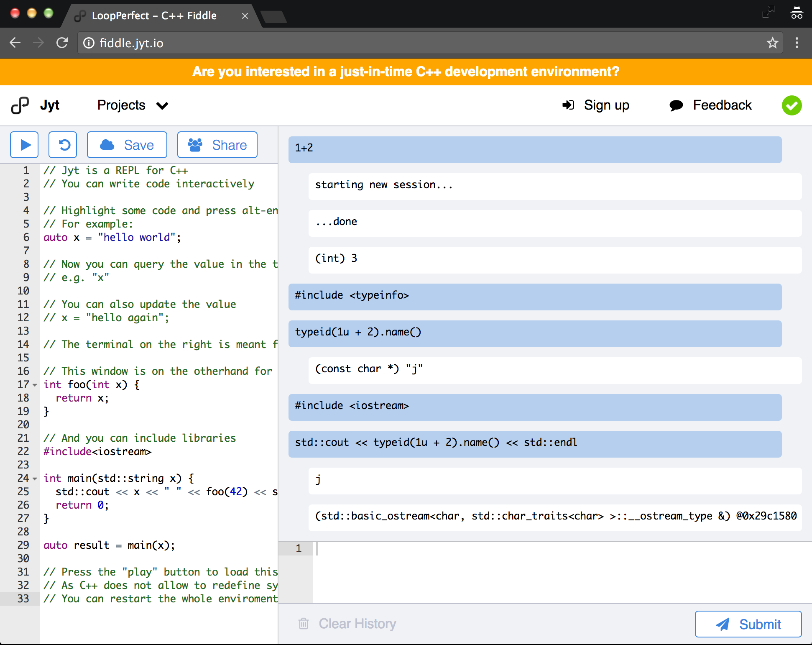Viewport: 812px width, 645px height.
Task: Submit the terminal input
Action: coord(748,624)
